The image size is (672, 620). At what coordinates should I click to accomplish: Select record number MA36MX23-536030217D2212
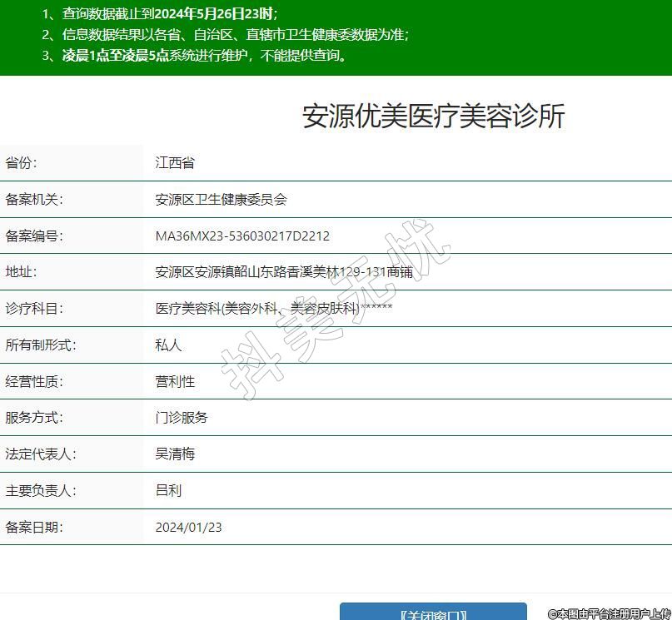[242, 236]
